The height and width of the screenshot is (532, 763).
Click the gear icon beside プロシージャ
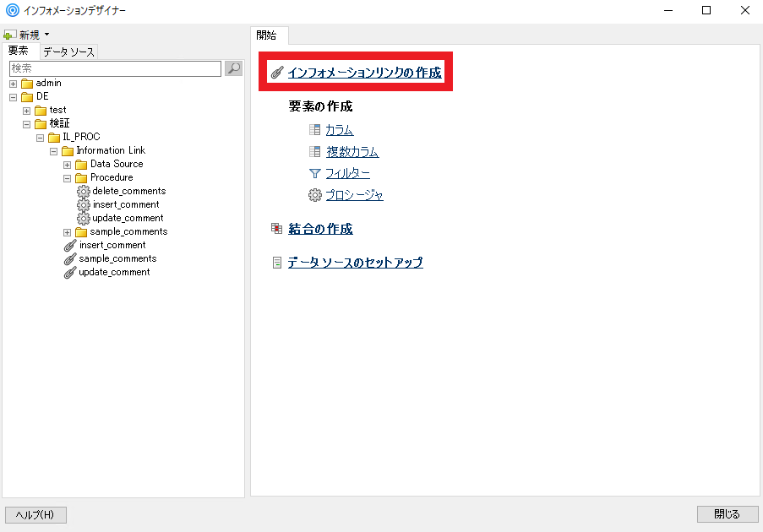(x=315, y=195)
